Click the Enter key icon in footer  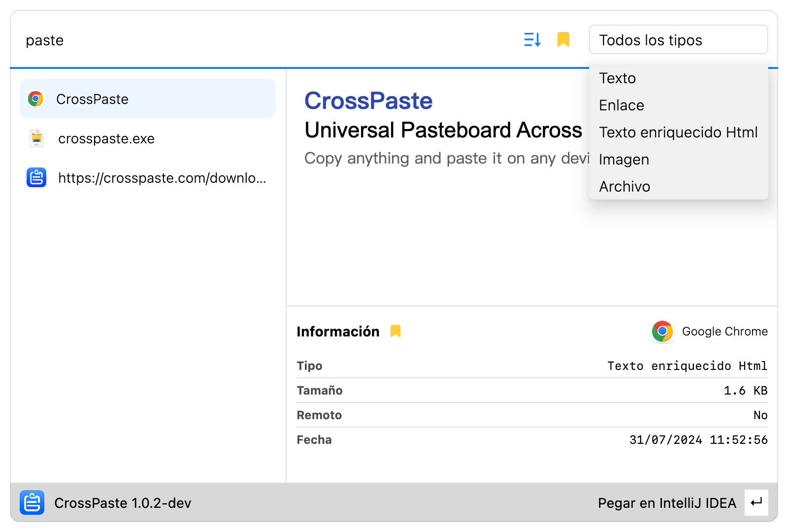(756, 502)
